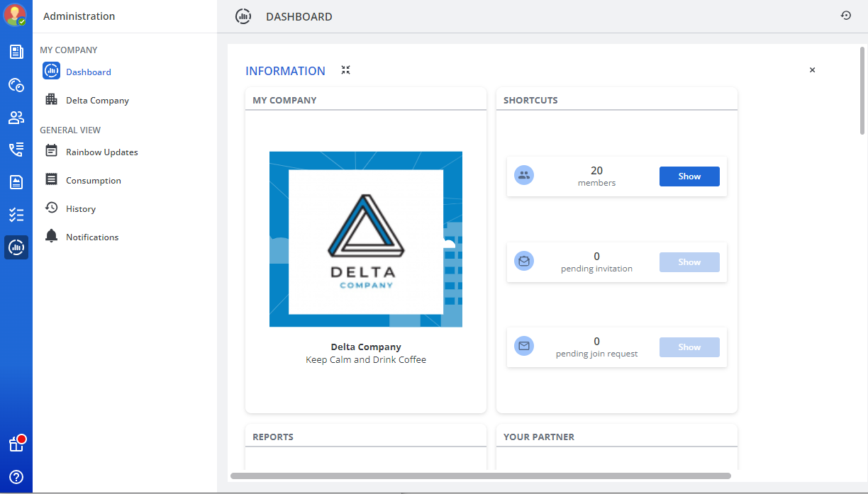Open Rainbow Updates in General View
The height and width of the screenshot is (494, 868).
101,152
